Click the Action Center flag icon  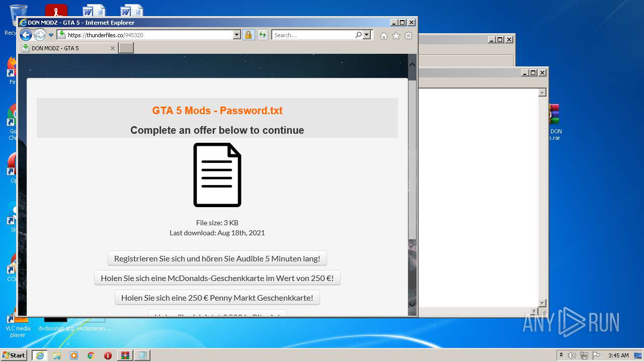pos(596,355)
